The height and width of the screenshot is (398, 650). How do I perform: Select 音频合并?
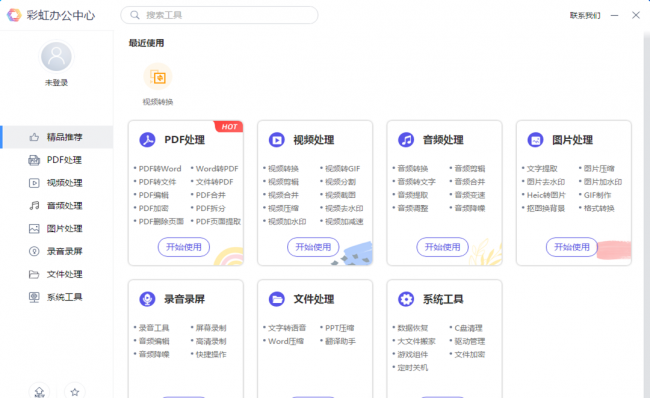point(470,182)
